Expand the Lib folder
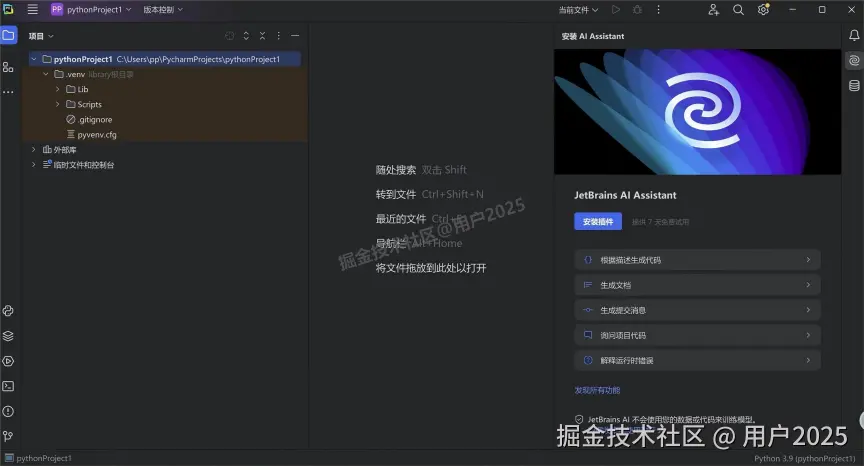 (x=57, y=89)
